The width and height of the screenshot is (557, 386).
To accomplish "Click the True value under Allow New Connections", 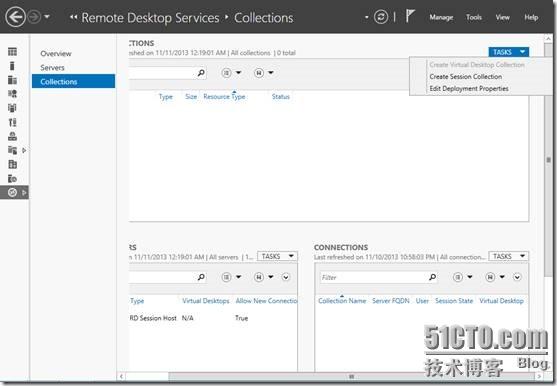I will [242, 318].
